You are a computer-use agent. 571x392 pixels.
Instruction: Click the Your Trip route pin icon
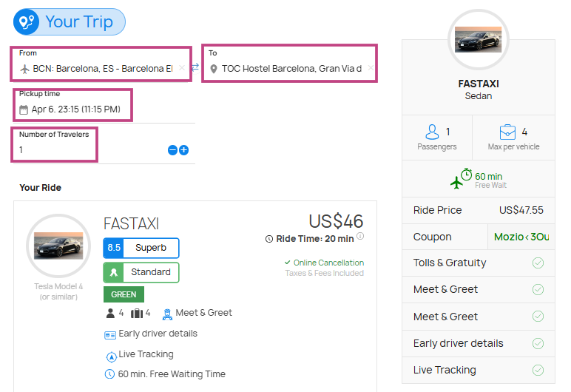(x=27, y=21)
